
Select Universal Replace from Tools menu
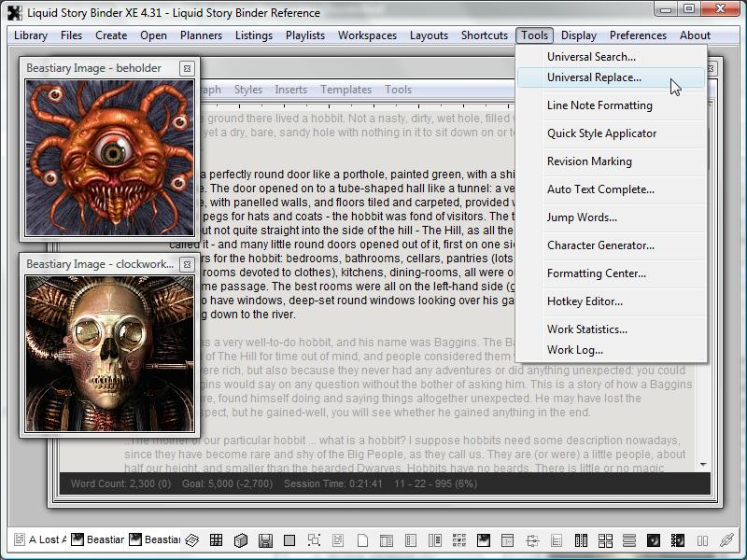(x=594, y=77)
